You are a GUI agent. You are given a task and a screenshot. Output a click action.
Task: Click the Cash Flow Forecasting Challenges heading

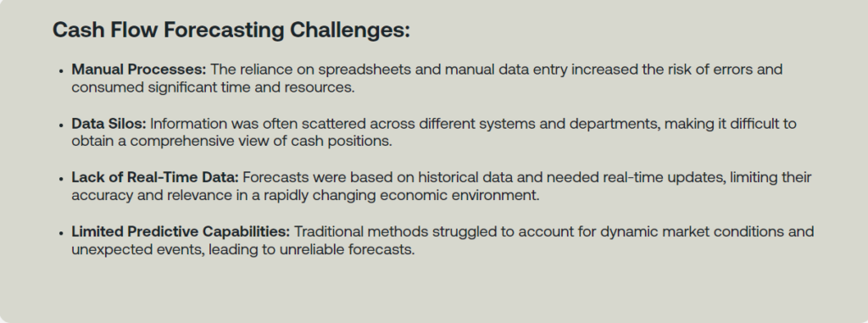231,30
